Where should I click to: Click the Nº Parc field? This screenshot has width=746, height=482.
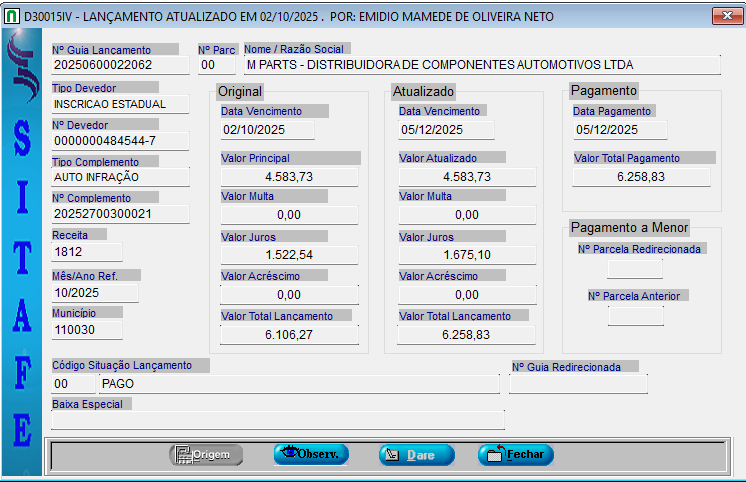(208, 65)
